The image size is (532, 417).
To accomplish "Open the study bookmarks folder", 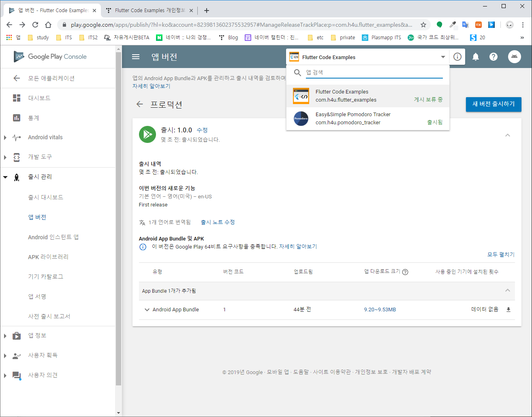I will [x=38, y=38].
